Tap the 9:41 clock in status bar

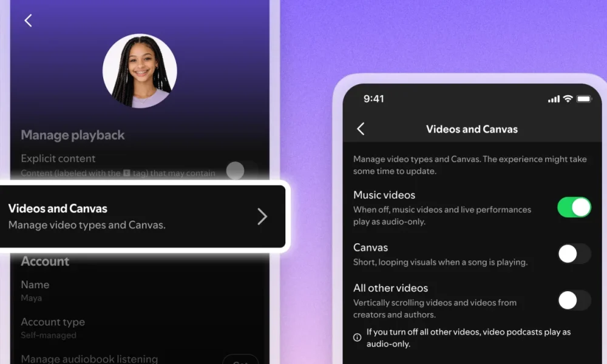374,99
